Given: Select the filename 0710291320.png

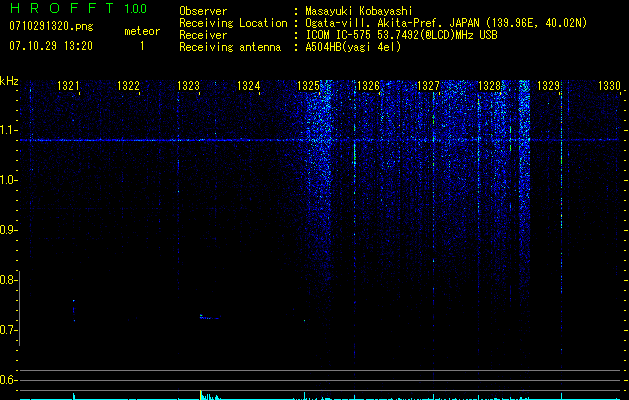Looking at the screenshot, I should pos(51,26).
